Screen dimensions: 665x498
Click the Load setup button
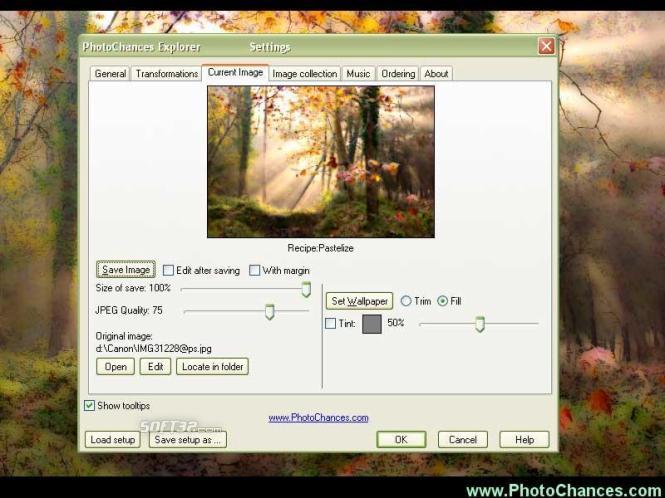tap(112, 439)
